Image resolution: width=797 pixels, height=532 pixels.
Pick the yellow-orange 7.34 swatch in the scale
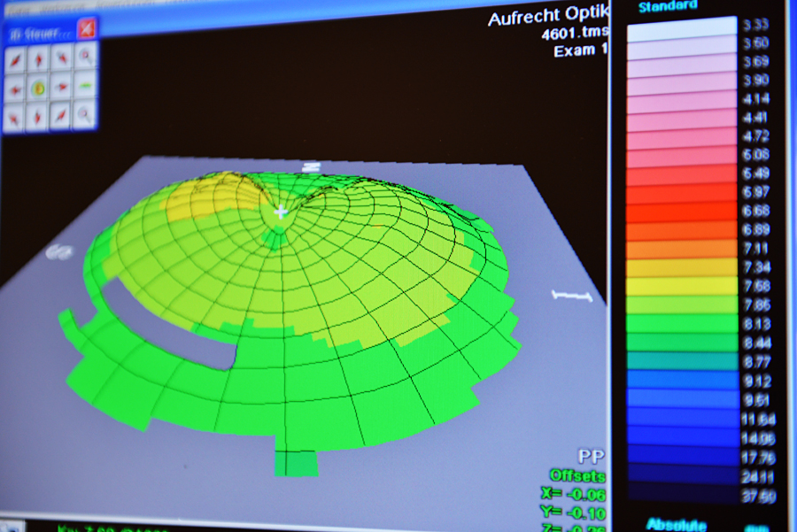click(682, 267)
